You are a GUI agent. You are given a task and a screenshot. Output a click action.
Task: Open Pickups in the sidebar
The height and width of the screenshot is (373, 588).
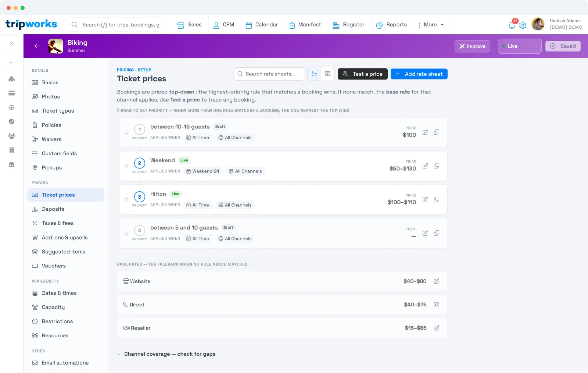[65, 167]
